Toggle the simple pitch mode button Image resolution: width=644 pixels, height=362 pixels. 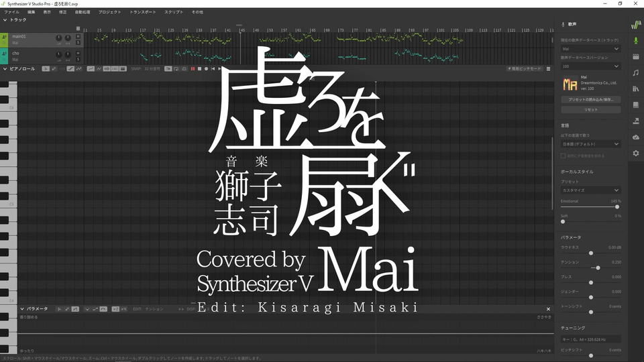(525, 69)
